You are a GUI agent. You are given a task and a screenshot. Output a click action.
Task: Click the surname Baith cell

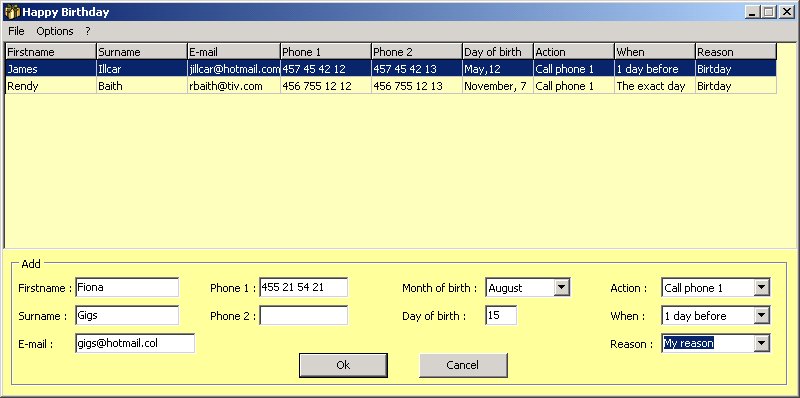[141, 86]
